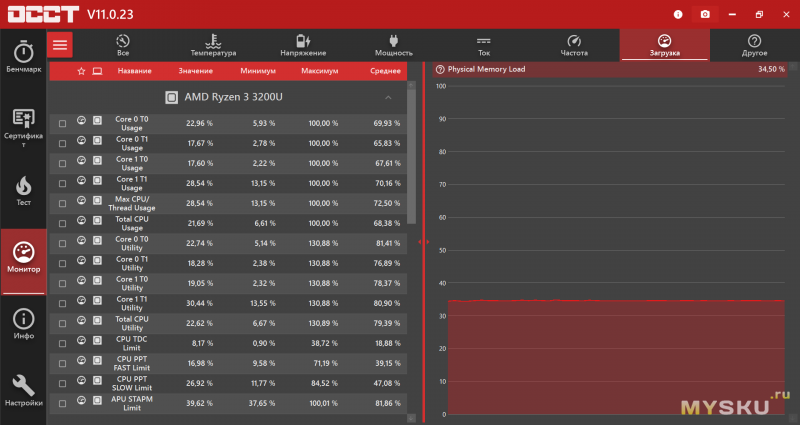This screenshot has width=800, height=425.
Task: Check the CPU PPT SLOW Limit checkbox
Action: pos(62,383)
